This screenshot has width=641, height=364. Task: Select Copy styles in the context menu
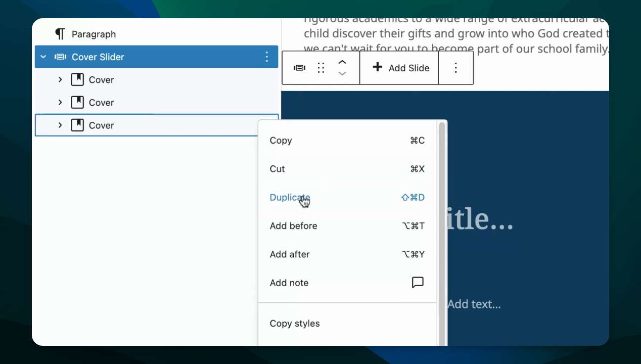[295, 324]
